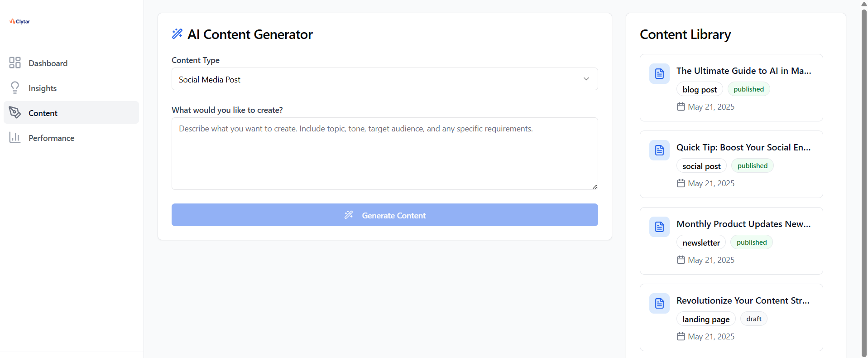Click document icon of Revolutionize Your Content item
Image resolution: width=868 pixels, height=358 pixels.
659,303
